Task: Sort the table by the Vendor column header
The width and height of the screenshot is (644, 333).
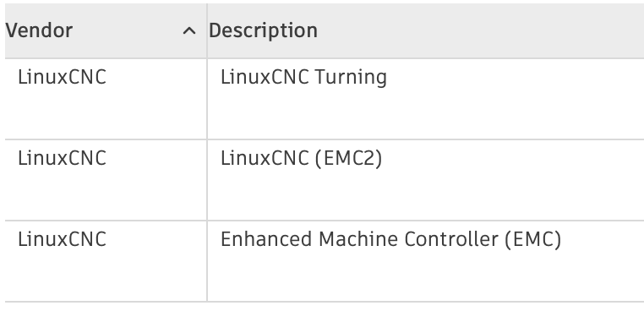Action: click(106, 30)
